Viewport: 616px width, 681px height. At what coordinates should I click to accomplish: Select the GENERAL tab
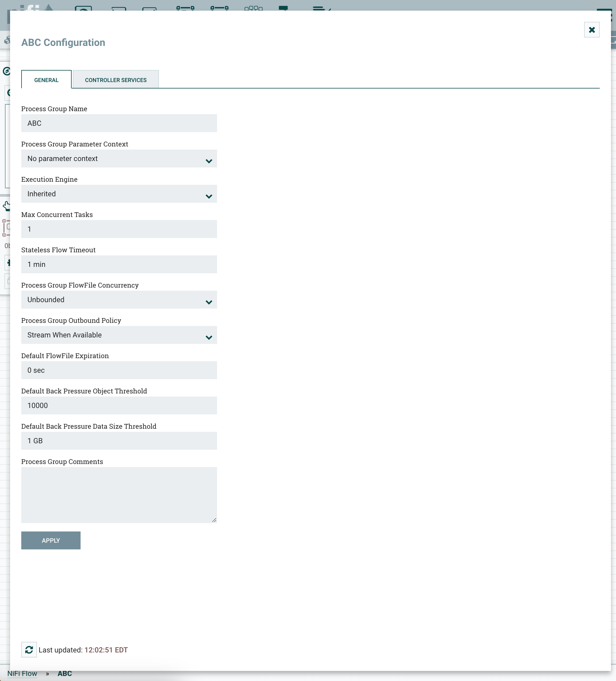click(x=46, y=80)
